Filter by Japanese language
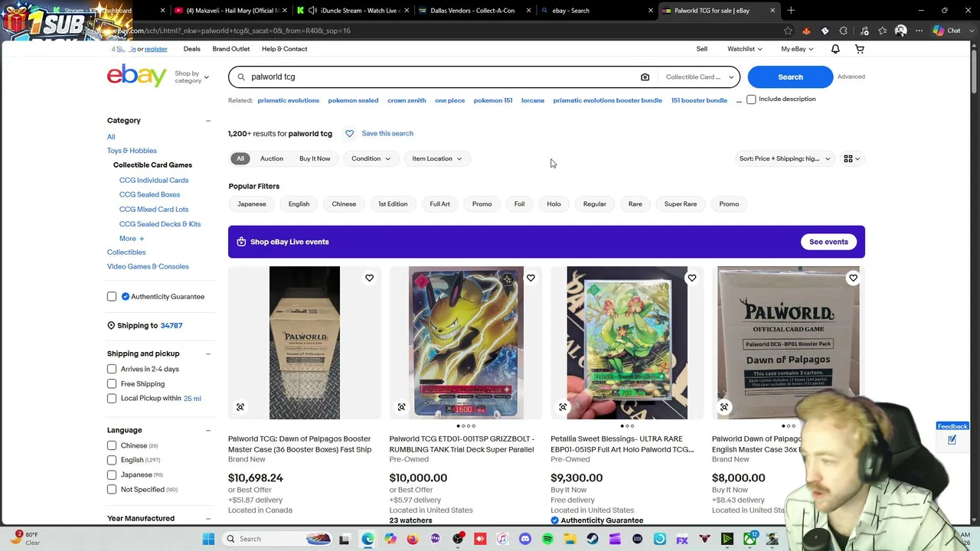This screenshot has width=980, height=551. (x=112, y=474)
